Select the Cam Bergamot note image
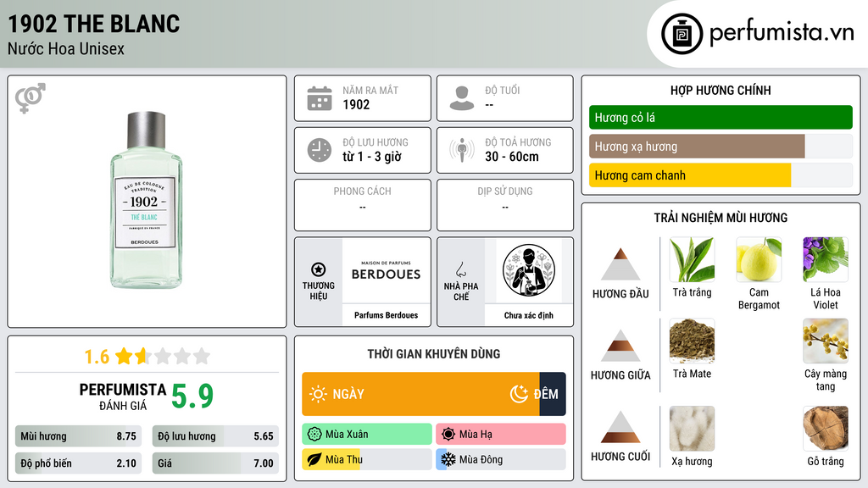The height and width of the screenshot is (488, 868). click(759, 259)
